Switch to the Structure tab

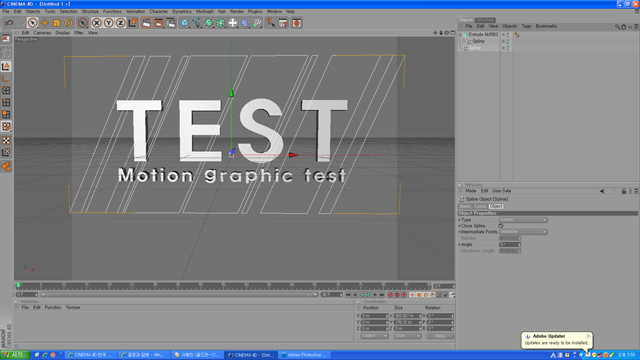485,20
